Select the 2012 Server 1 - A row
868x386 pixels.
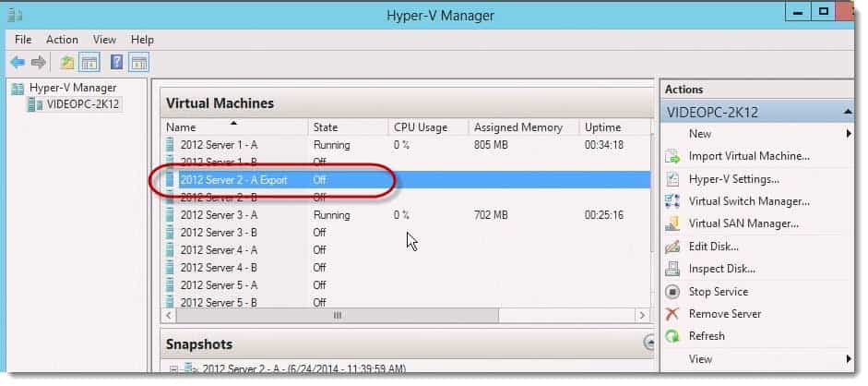[406, 145]
